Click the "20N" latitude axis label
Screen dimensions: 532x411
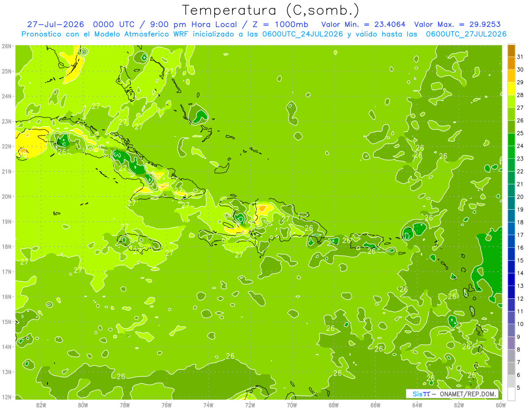tap(7, 196)
